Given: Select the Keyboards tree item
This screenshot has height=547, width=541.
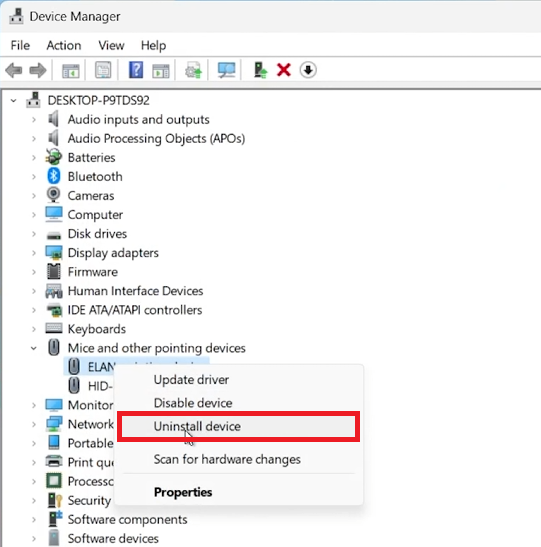Looking at the screenshot, I should pos(97,329).
